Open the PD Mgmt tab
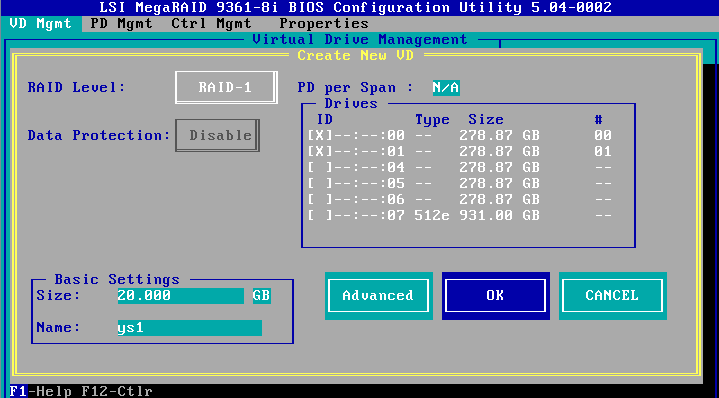 [x=122, y=24]
